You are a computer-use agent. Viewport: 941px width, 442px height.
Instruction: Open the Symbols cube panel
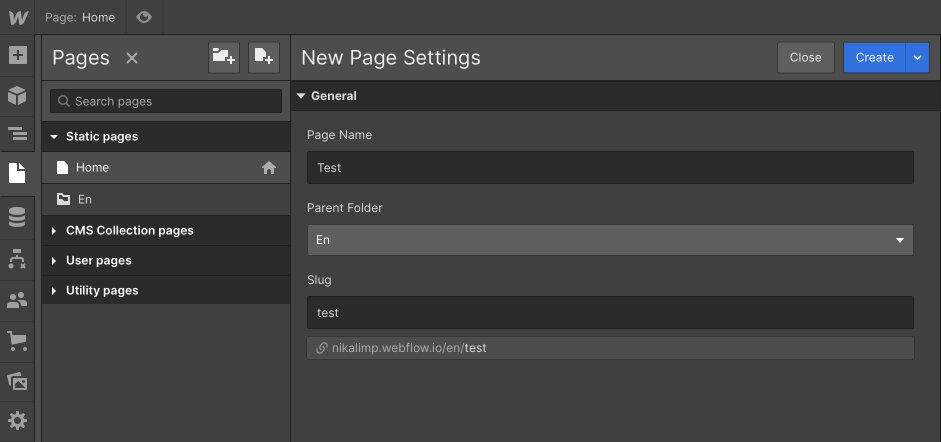tap(17, 95)
